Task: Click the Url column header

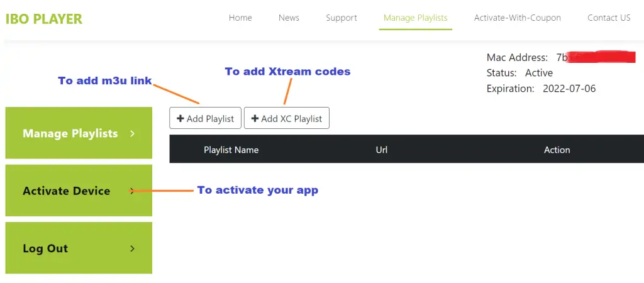Action: [381, 150]
